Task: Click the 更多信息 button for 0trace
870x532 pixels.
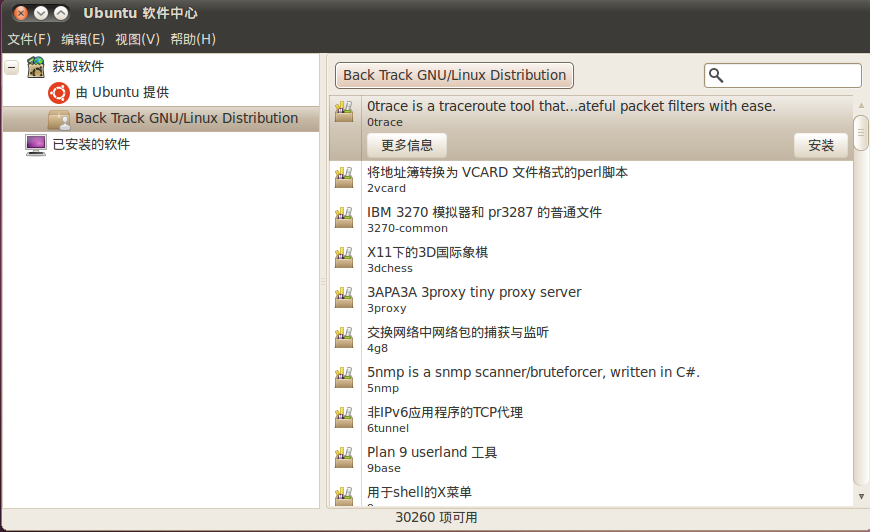Action: point(407,145)
